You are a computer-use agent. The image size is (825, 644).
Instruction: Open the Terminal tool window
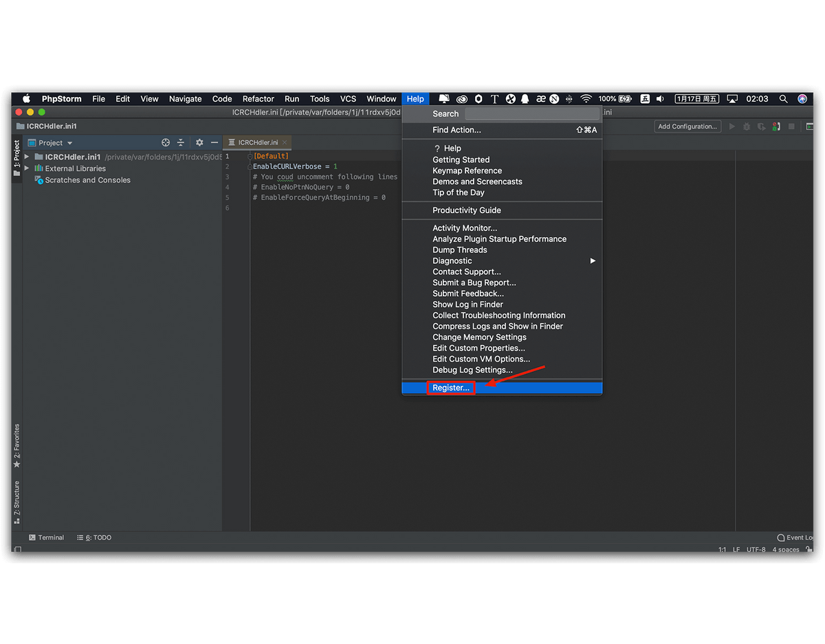(x=47, y=537)
